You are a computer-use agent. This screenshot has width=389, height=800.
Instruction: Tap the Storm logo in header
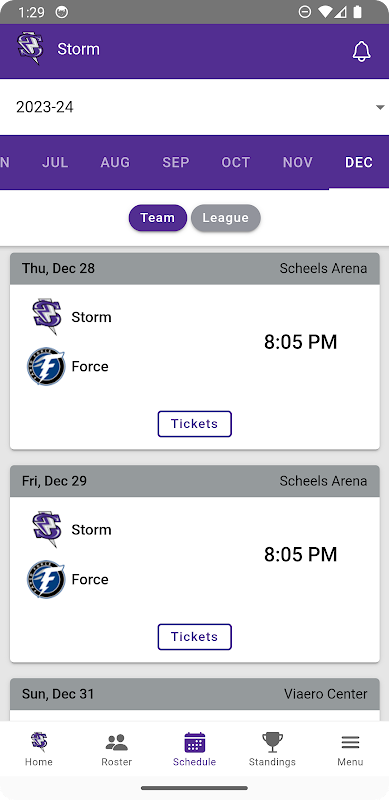[30, 48]
